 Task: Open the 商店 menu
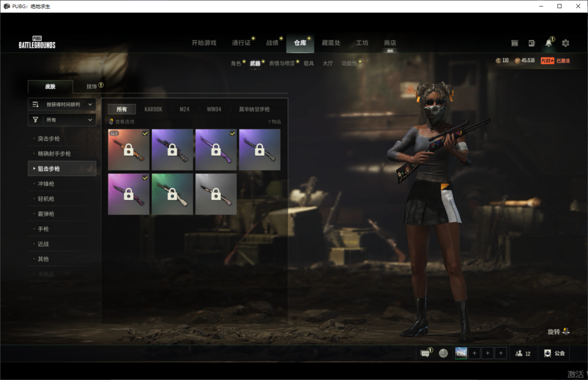(390, 43)
